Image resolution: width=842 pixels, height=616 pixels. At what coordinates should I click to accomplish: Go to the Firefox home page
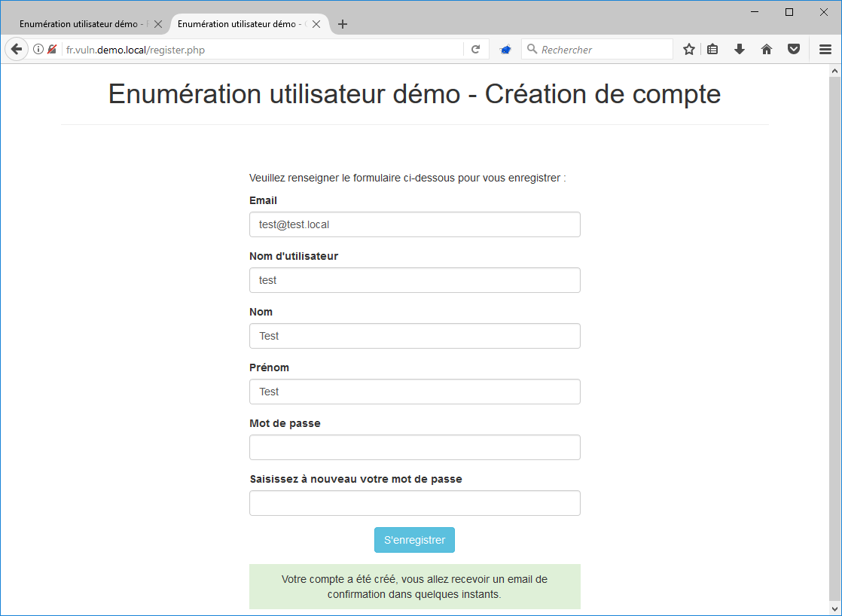coord(767,48)
